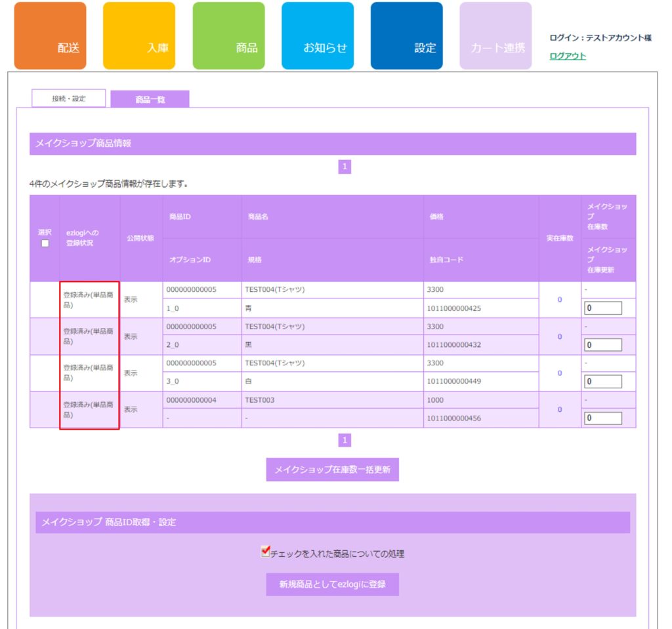
Task: Open the dark blue 設定 tile
Action: [x=406, y=36]
